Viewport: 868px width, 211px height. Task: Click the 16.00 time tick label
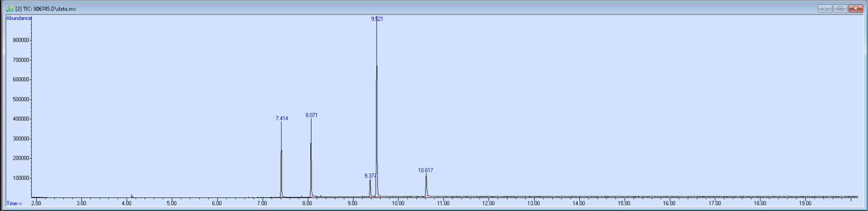pyautogui.click(x=669, y=203)
